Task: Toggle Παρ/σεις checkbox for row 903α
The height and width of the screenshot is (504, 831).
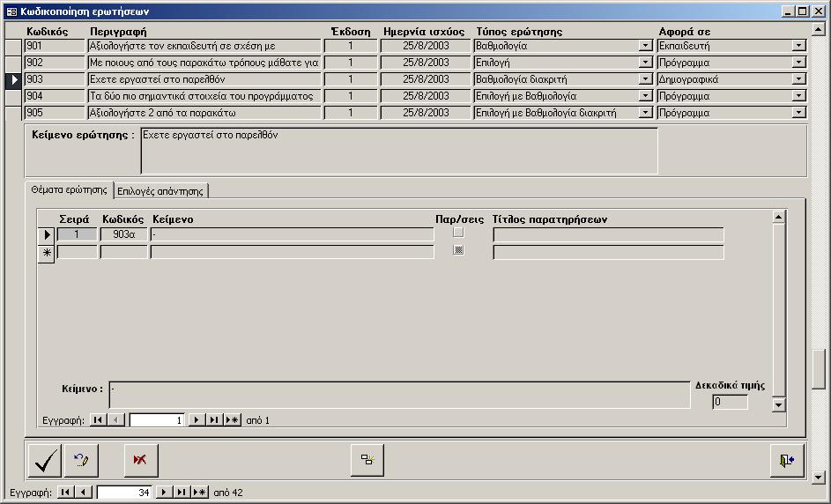Action: coord(457,233)
